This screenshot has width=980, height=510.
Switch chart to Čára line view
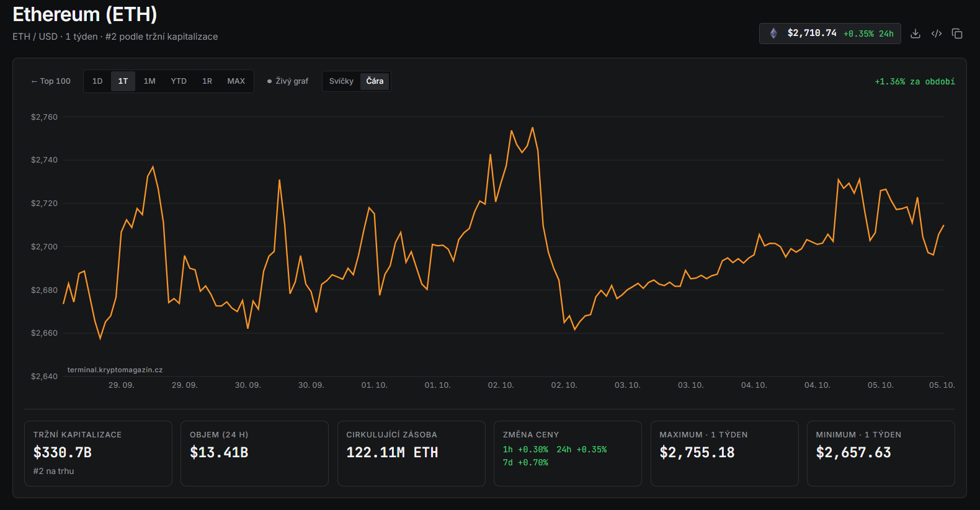pos(375,81)
